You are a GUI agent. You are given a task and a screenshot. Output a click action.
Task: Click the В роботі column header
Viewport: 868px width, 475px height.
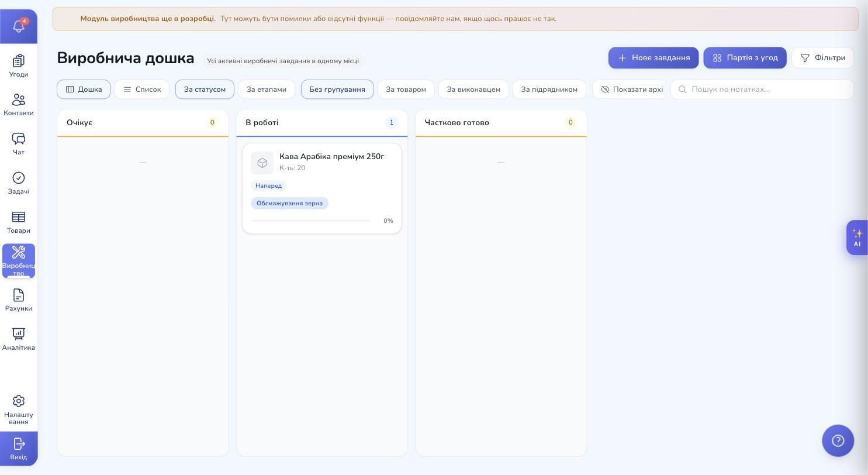pos(322,123)
